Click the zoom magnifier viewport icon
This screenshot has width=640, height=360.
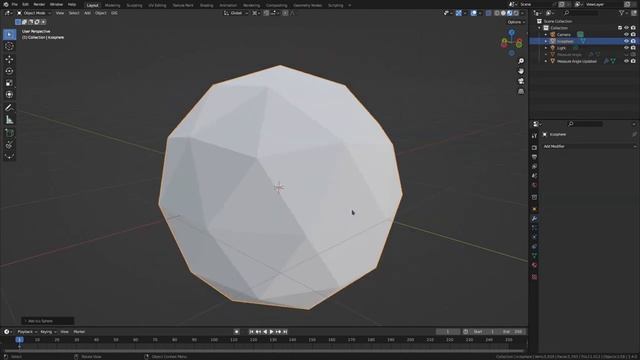[521, 61]
